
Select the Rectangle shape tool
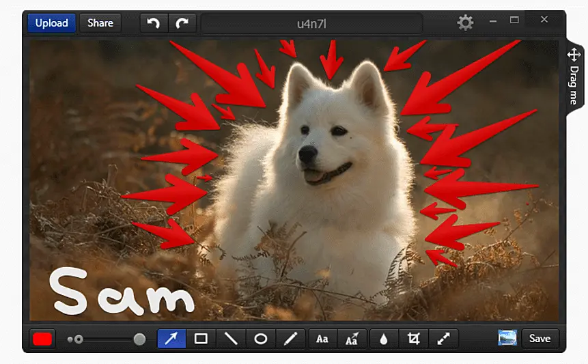tap(201, 339)
